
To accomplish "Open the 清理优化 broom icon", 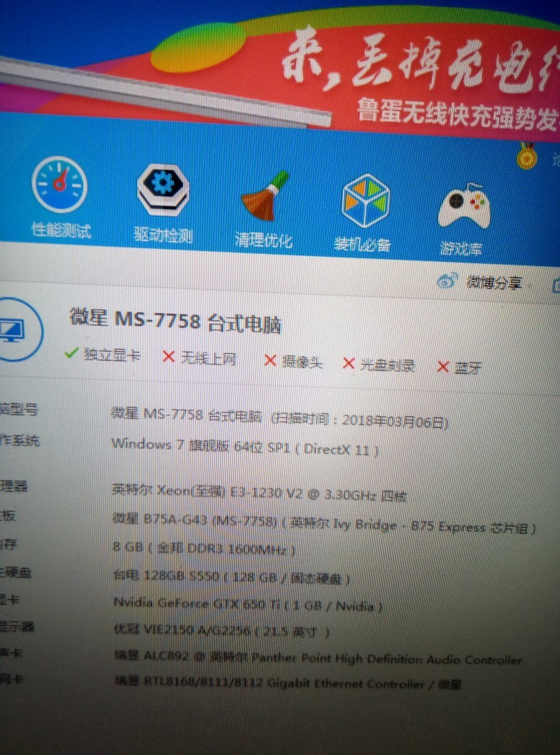I will (266, 196).
